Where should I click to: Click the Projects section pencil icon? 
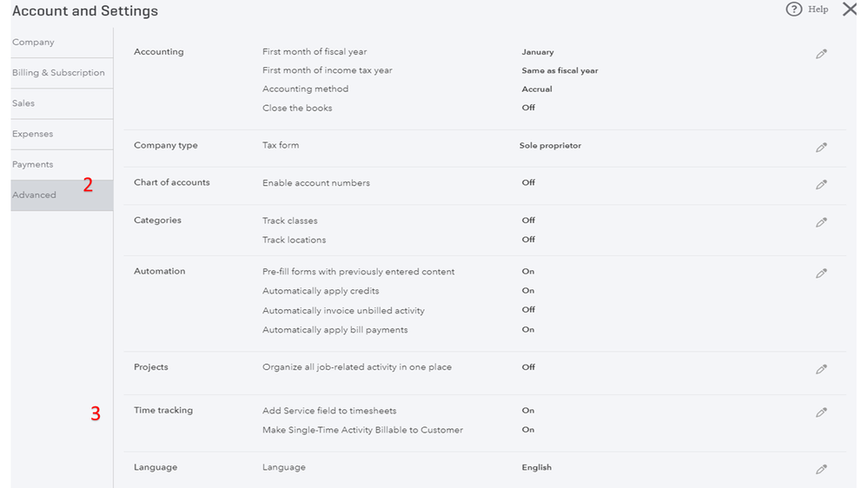(821, 369)
